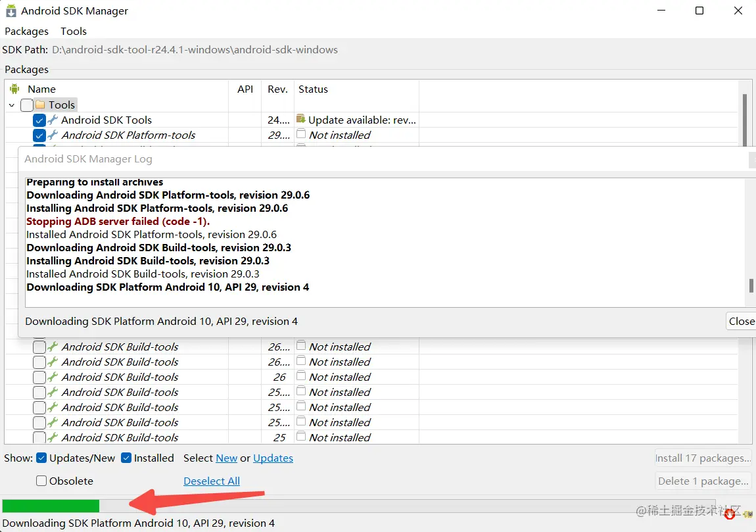Click wrench icon of Build-tools rev 26 row
This screenshot has width=756, height=532.
pos(53,377)
